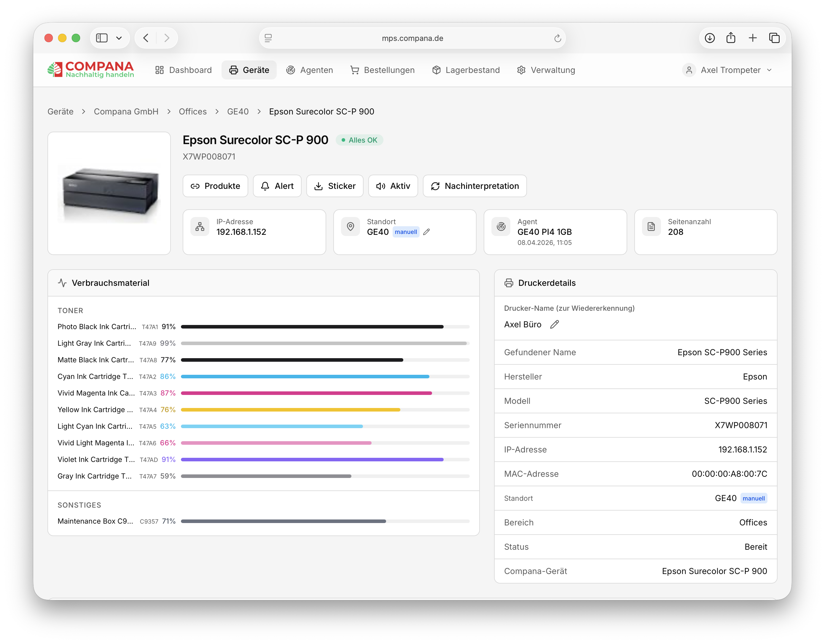Click the Vivid Light Magenta row label

pos(96,443)
